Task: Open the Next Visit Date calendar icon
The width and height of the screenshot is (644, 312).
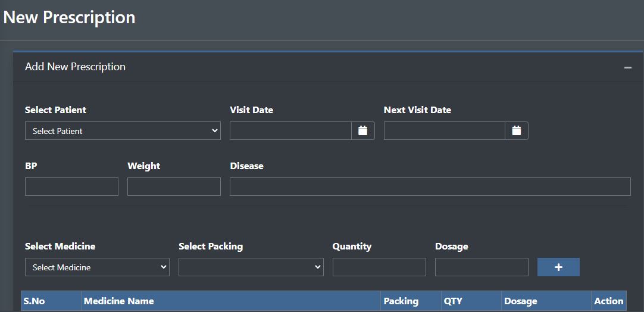Action: point(516,131)
